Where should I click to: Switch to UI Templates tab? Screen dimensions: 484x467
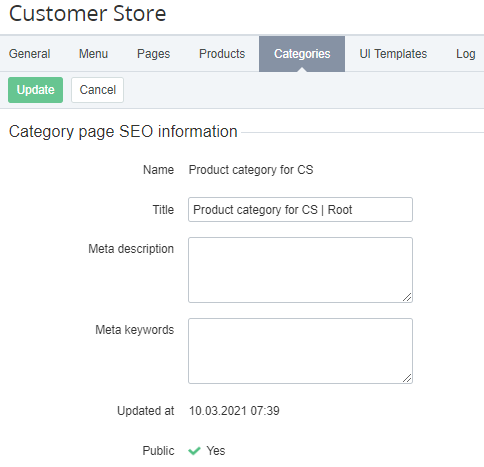pyautogui.click(x=393, y=54)
